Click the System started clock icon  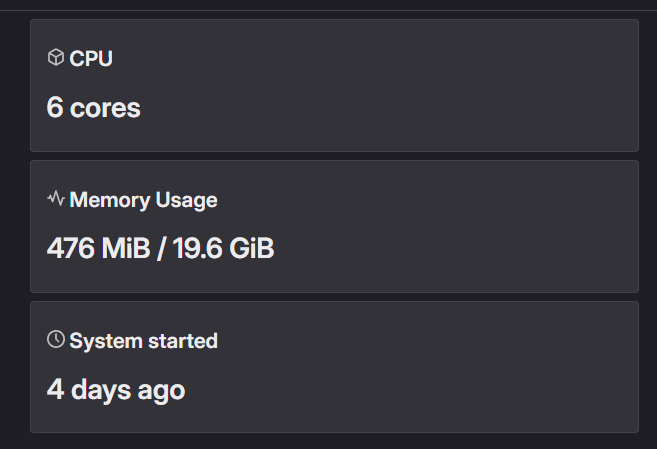[x=56, y=340]
